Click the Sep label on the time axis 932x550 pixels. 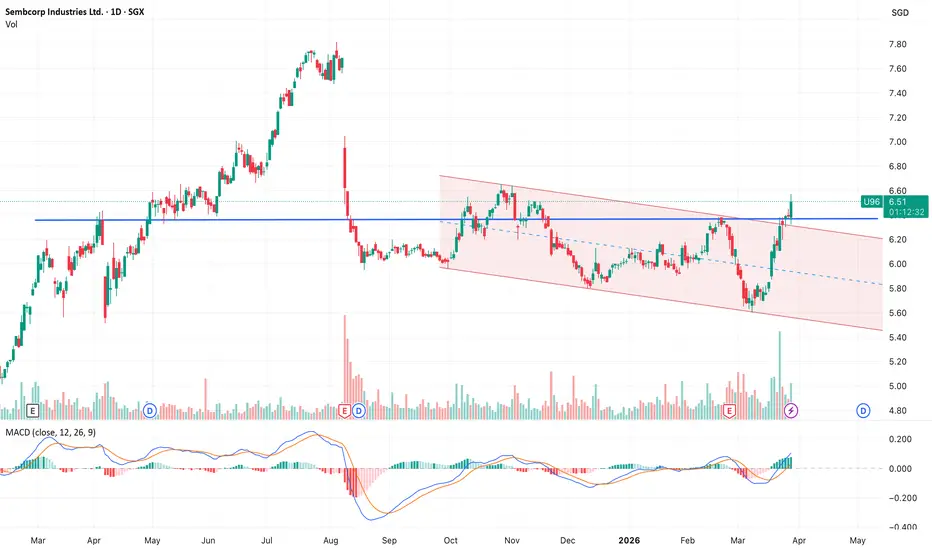[389, 540]
